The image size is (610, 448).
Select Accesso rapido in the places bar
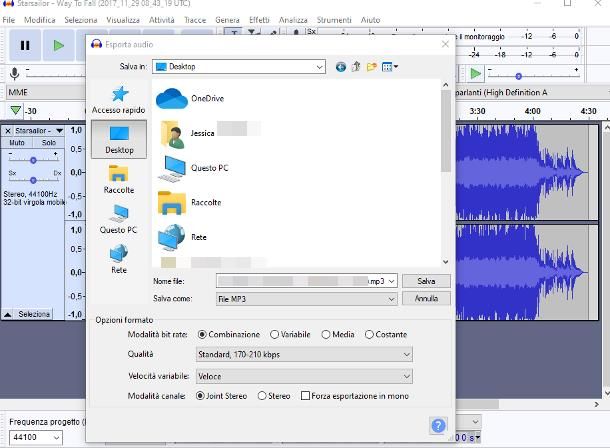119,100
